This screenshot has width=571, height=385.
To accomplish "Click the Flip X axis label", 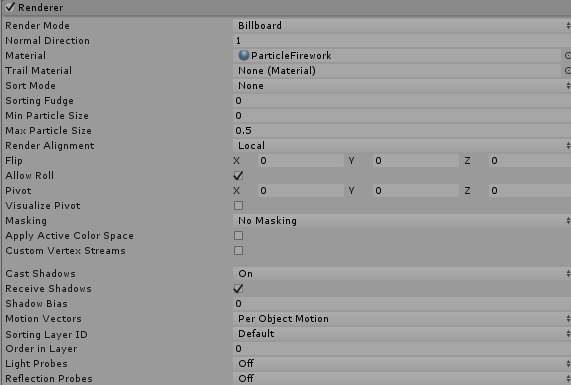I will pyautogui.click(x=237, y=161).
